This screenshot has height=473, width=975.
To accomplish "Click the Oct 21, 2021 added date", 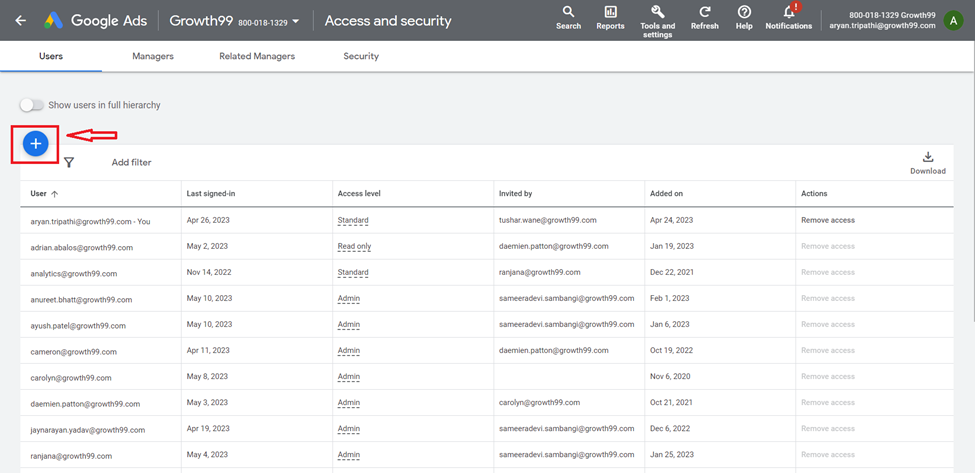I will click(x=672, y=403).
